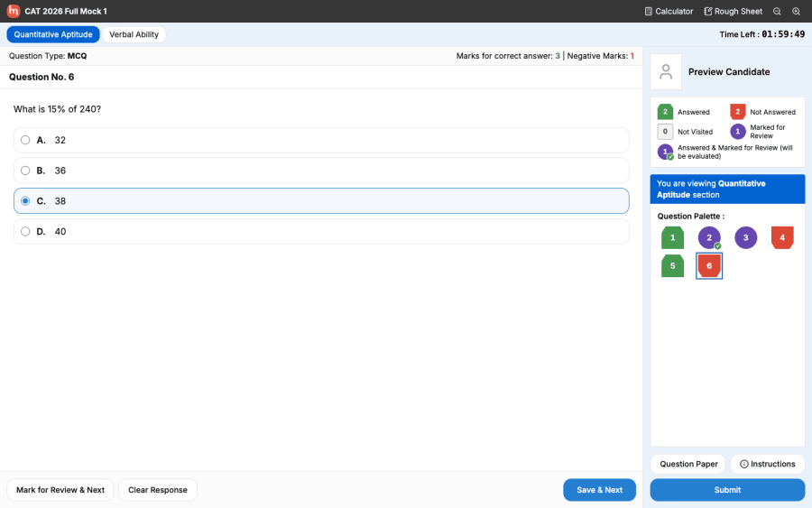Click the green Answered legend badge
This screenshot has width=812, height=508.
point(665,112)
